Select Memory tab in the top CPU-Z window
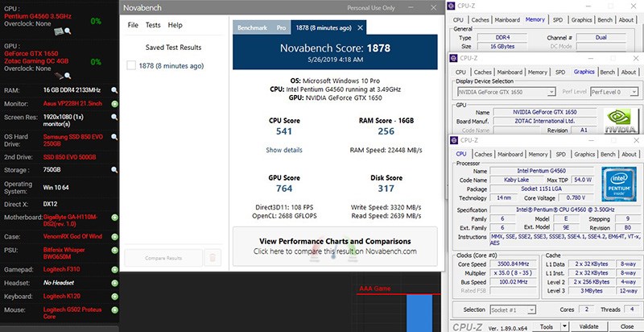 535,19
